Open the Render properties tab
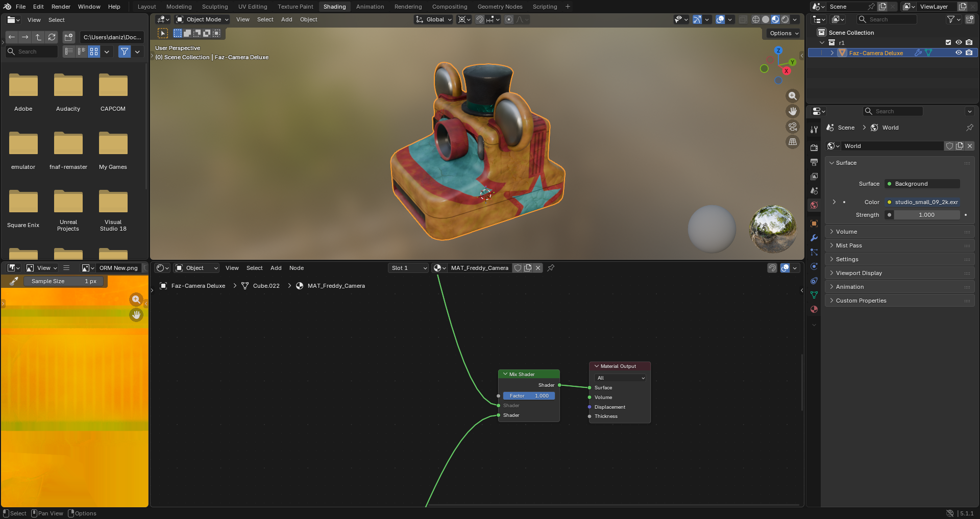Screen dimensions: 980x519 click(814, 147)
